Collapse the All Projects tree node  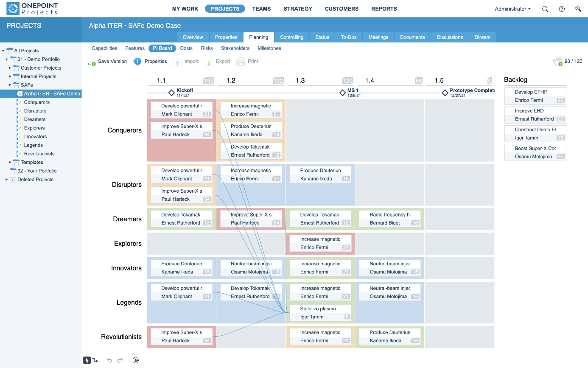[3, 51]
